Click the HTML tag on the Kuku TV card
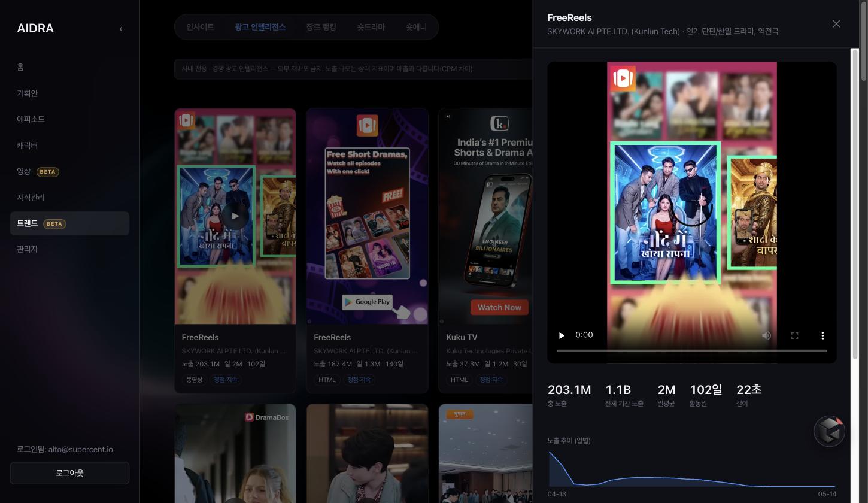The height and width of the screenshot is (503, 868). (x=459, y=380)
